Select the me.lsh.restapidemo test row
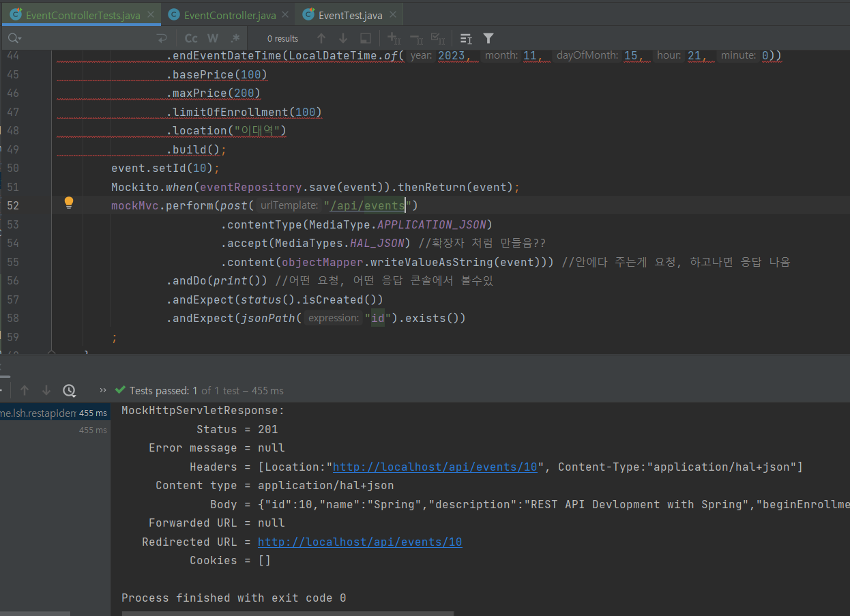Screen dimensions: 850x616 coord(55,413)
